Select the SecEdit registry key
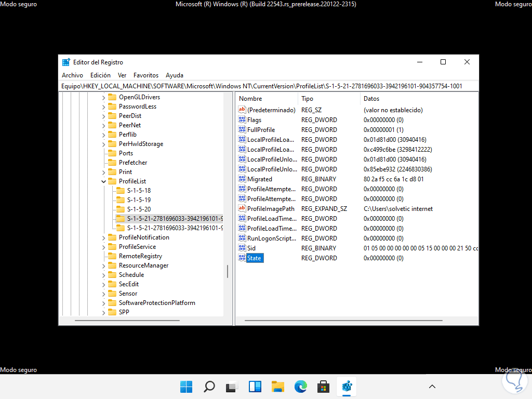 [x=129, y=284]
